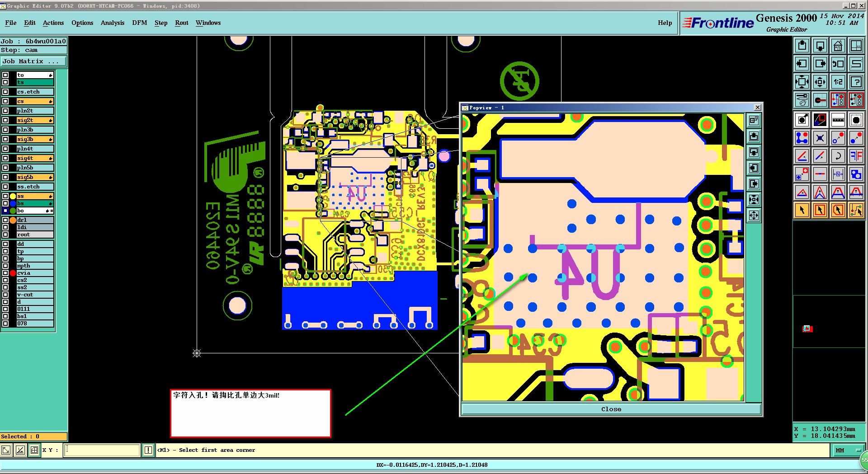Select the plain arrow pointer selection tool
Viewport: 868px width, 474px height.
pyautogui.click(x=802, y=210)
